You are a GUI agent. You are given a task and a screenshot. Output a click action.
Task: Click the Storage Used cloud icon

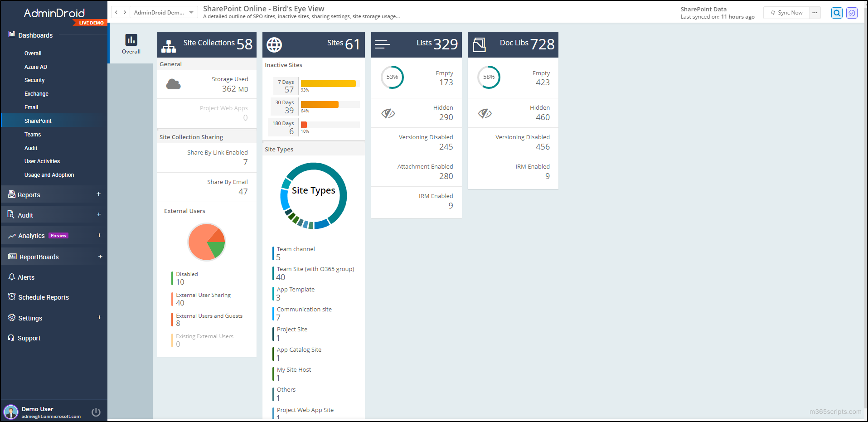pos(174,84)
